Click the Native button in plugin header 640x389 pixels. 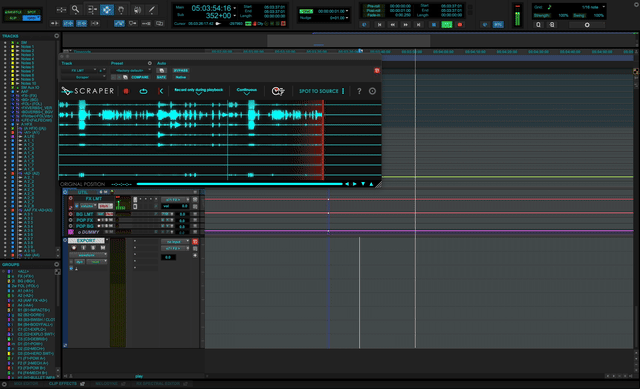pyautogui.click(x=180, y=77)
